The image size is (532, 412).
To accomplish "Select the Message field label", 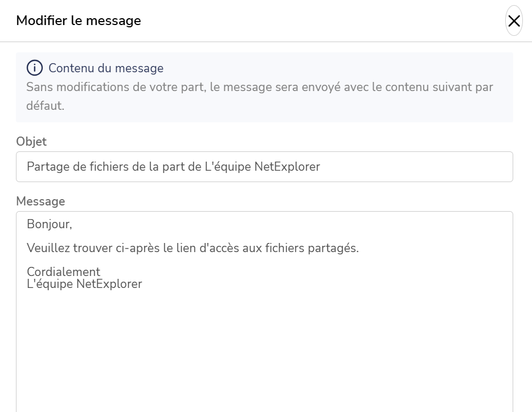I will pos(40,201).
